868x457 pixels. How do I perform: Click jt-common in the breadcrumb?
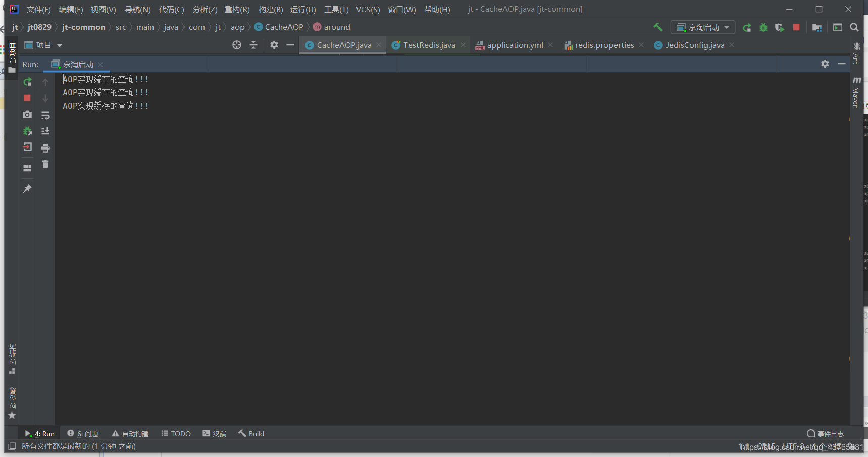83,27
